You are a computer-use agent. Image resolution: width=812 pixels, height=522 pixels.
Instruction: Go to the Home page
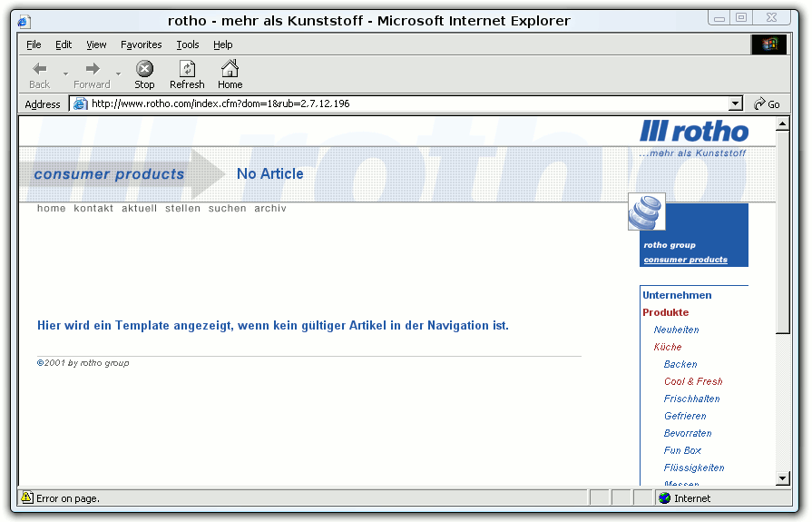coord(230,74)
